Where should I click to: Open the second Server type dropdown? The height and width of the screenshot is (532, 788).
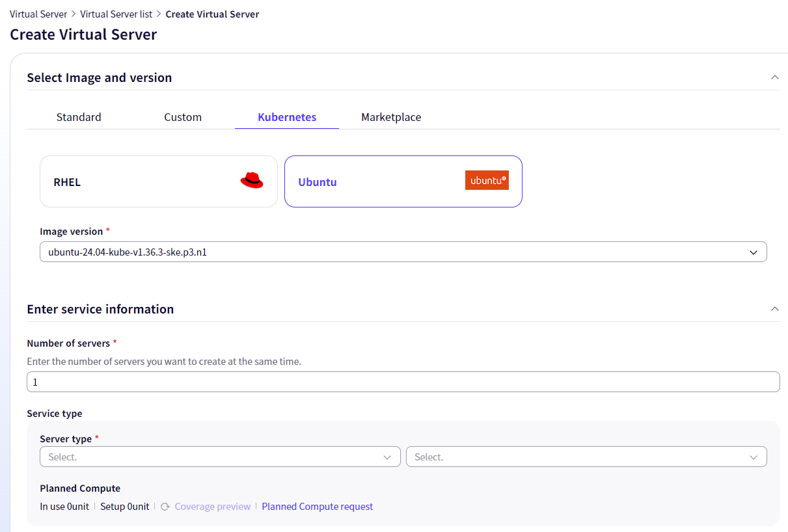click(x=586, y=457)
